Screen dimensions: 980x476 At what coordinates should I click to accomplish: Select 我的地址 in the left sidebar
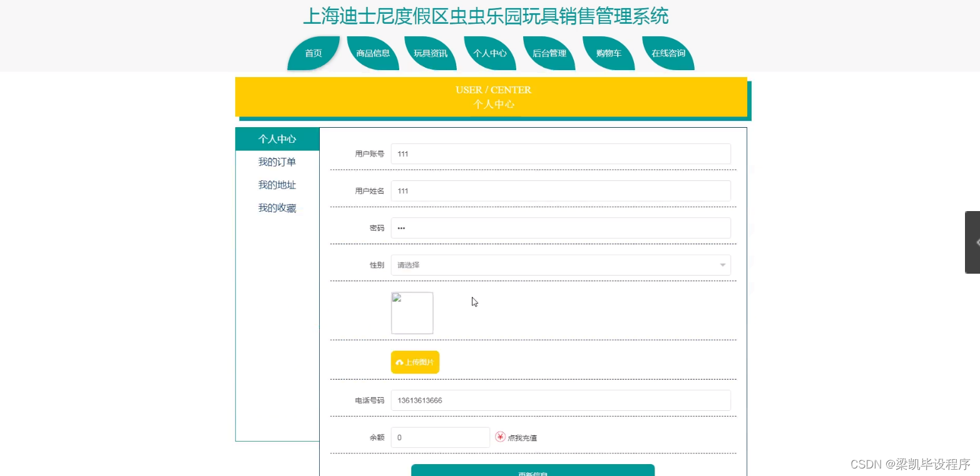[277, 185]
